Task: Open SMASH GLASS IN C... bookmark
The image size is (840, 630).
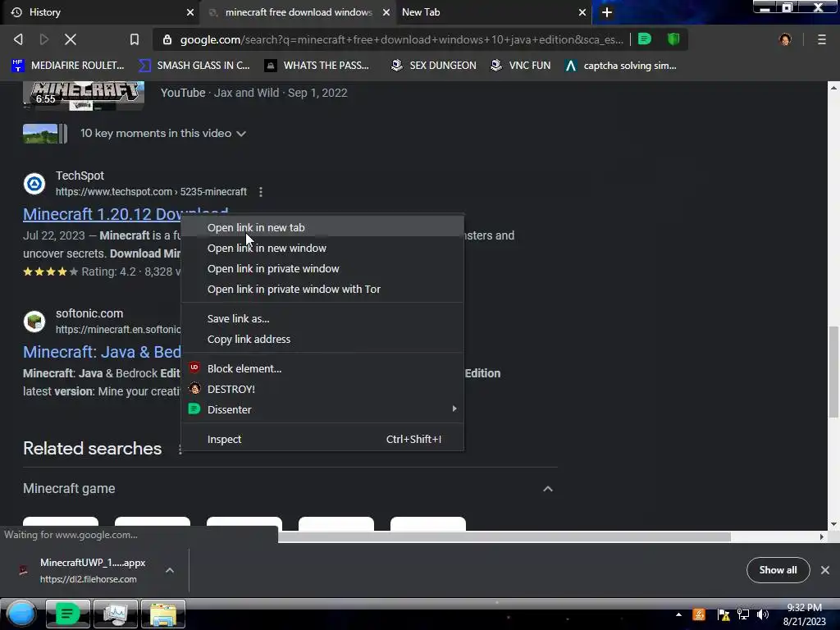Action: tap(194, 66)
